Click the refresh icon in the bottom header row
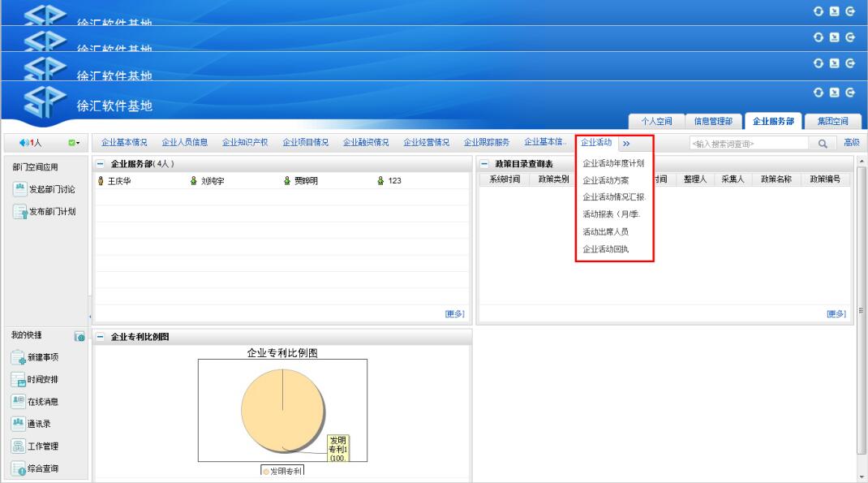The height and width of the screenshot is (483, 868). pyautogui.click(x=819, y=93)
